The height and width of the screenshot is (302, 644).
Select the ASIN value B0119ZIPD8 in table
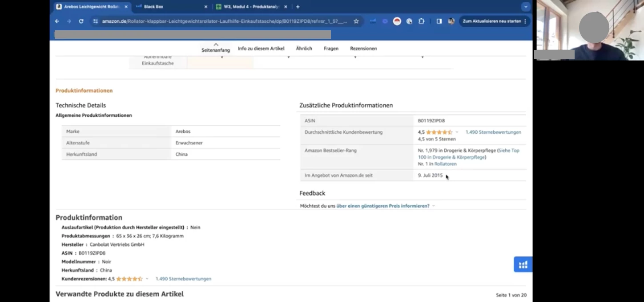pos(431,121)
